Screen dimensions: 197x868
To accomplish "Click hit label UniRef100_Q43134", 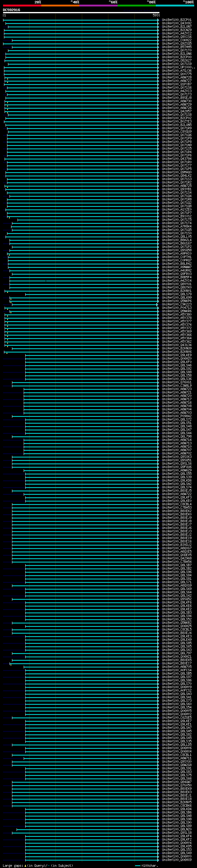I will [176, 345].
